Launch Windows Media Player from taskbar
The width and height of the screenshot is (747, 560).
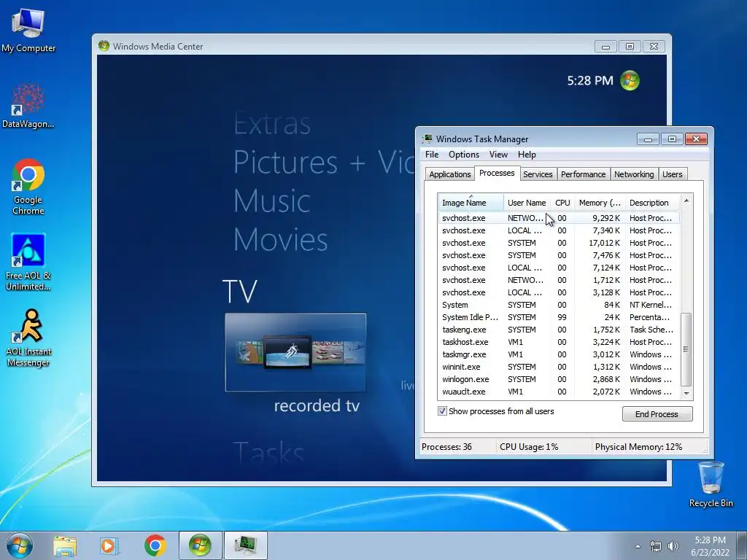tap(109, 545)
